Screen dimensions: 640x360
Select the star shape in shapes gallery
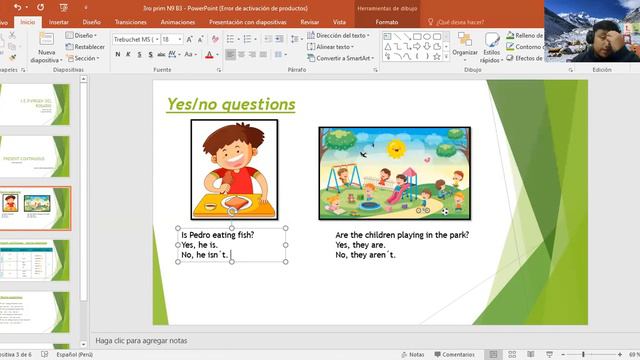pyautogui.click(x=437, y=56)
